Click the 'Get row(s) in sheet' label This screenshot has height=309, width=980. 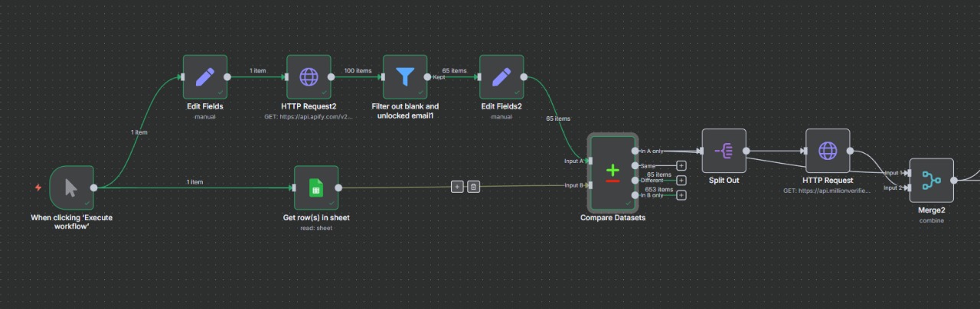(316, 217)
